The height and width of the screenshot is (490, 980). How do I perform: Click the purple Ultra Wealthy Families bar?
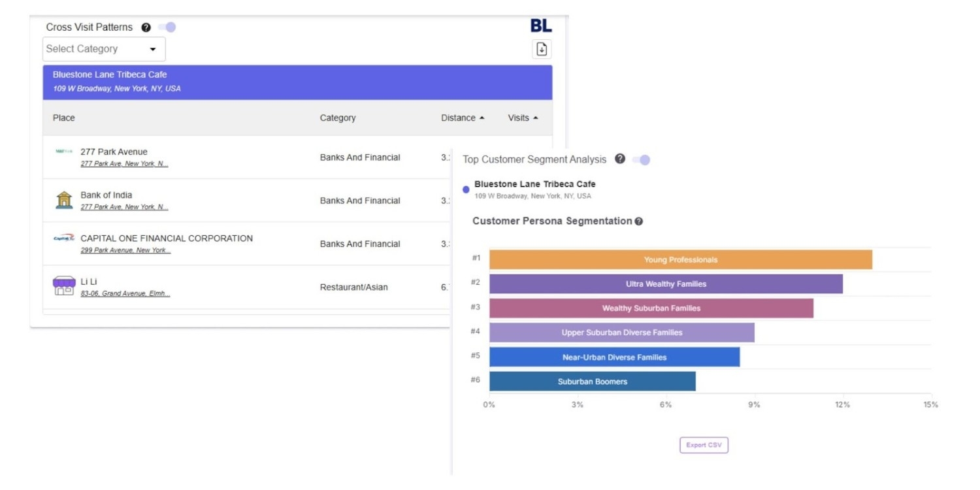(666, 284)
